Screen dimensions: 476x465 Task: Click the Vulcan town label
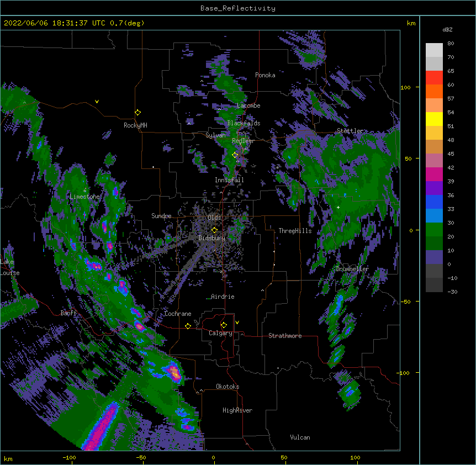[300, 437]
